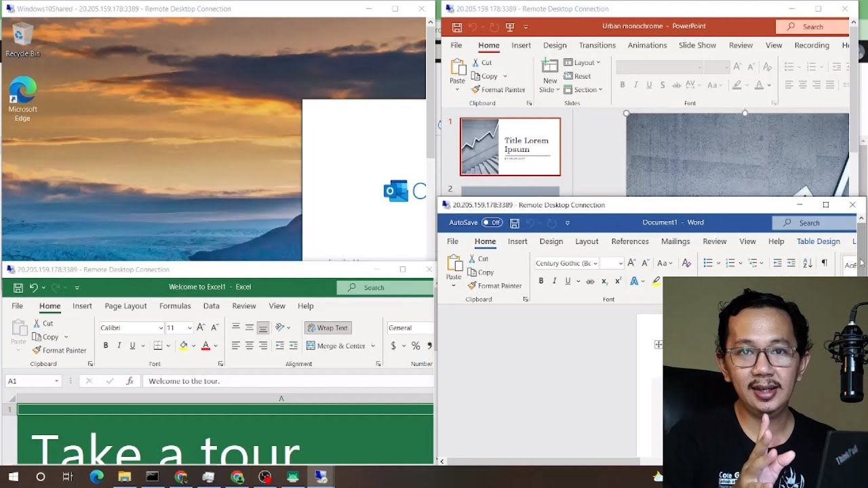The image size is (868, 488).
Task: Click Increase Font Size icon in Excel
Action: click(x=201, y=328)
